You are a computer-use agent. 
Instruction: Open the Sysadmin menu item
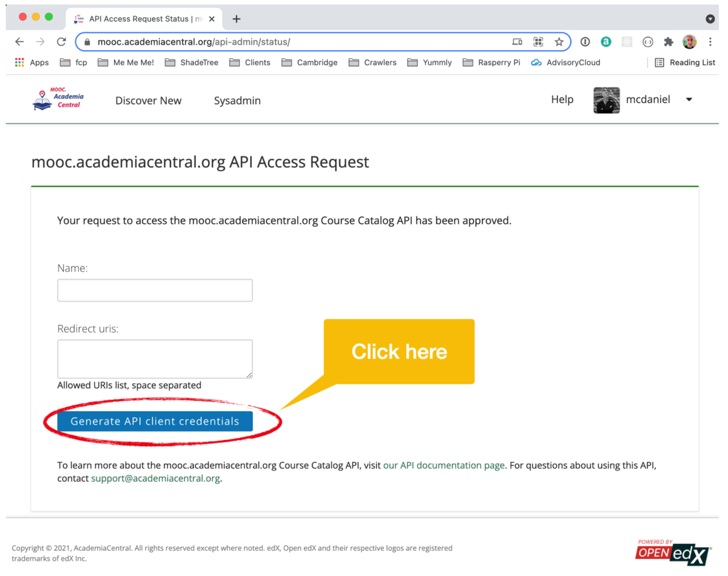pyautogui.click(x=237, y=101)
